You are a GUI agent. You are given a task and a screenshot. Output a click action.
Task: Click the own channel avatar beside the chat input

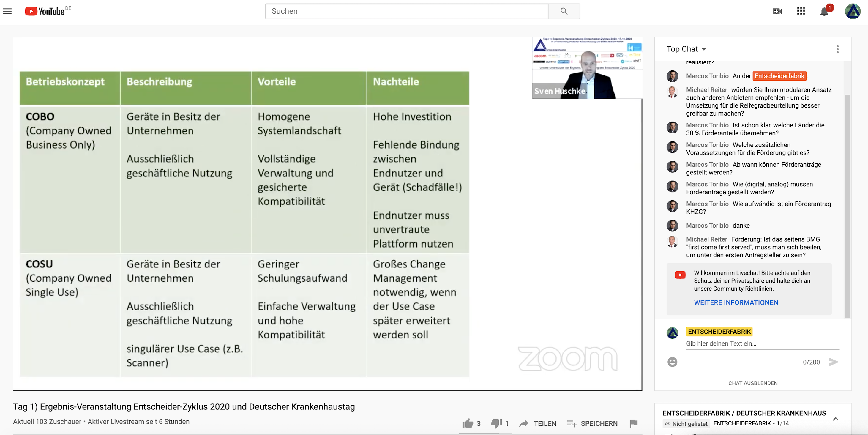pos(672,332)
